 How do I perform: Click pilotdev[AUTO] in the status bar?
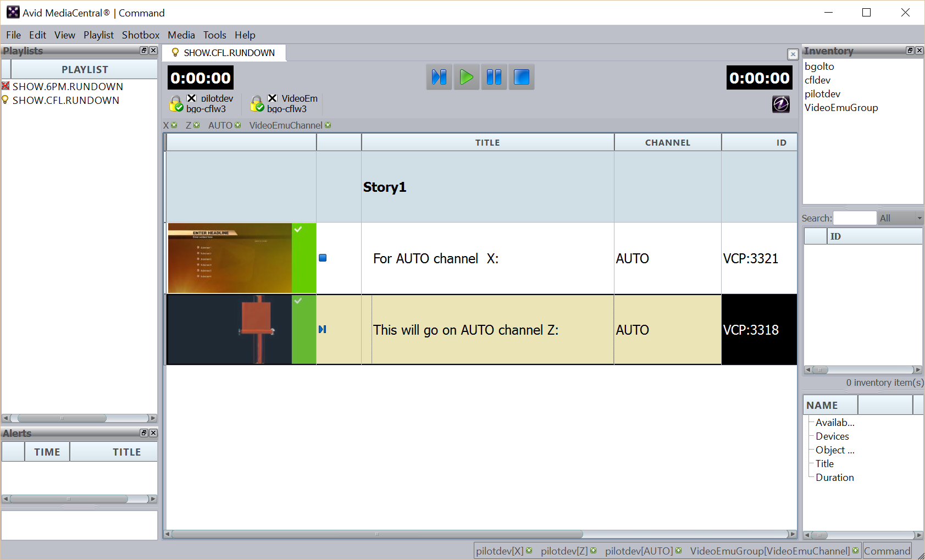[x=639, y=551]
